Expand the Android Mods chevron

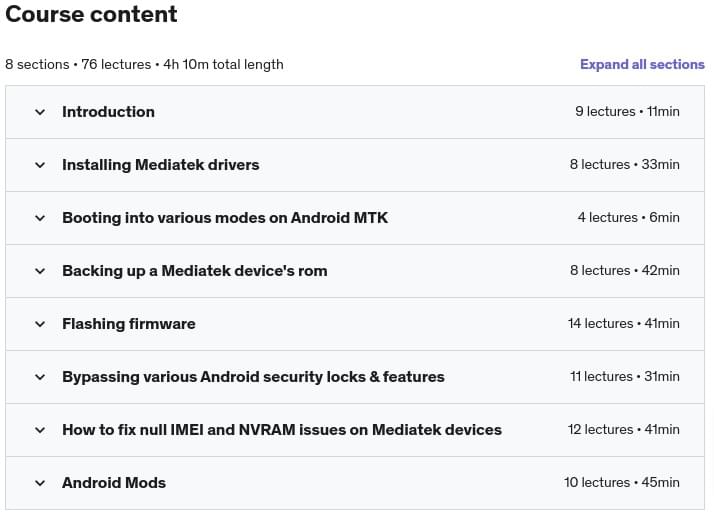[40, 483]
